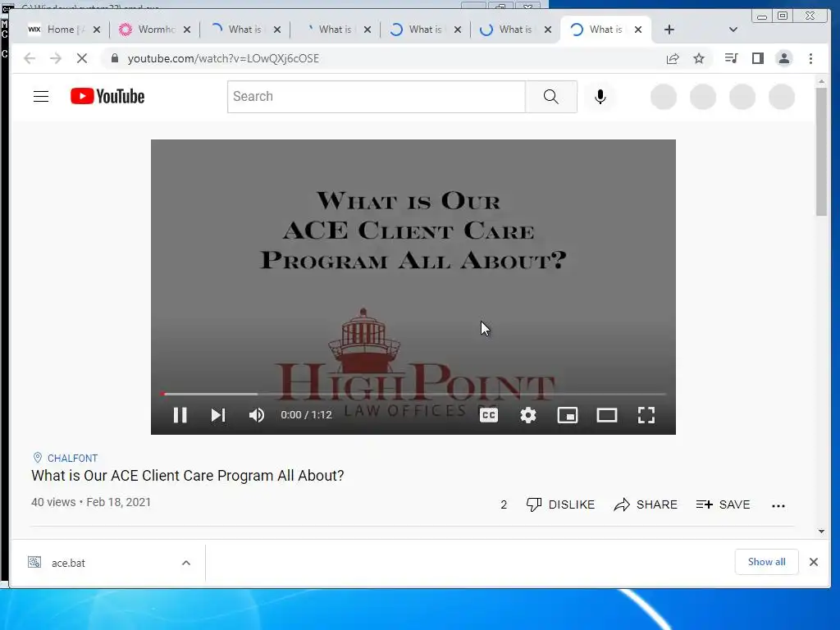Image resolution: width=840 pixels, height=630 pixels.
Task: Dislike the video
Action: [560, 504]
